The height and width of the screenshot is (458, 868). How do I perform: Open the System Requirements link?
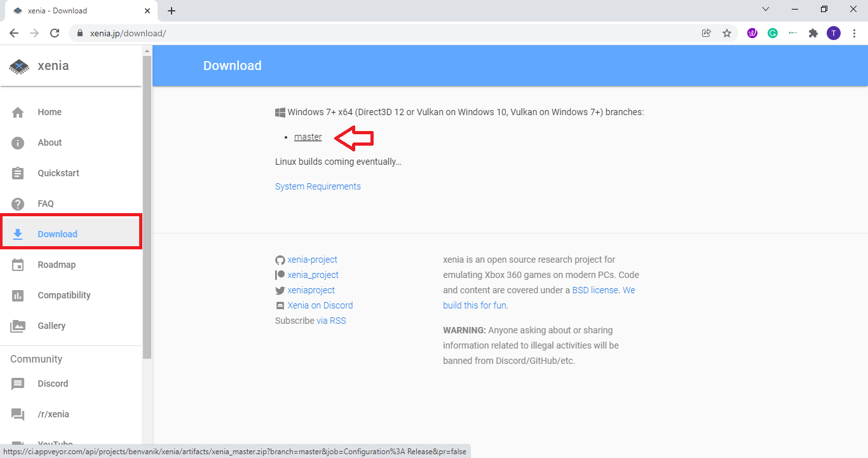(x=318, y=186)
